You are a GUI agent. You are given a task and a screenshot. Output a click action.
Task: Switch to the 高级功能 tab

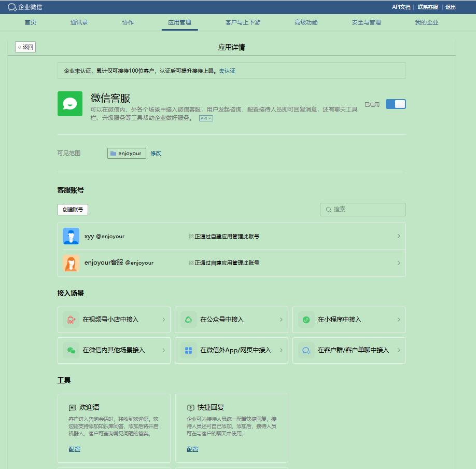306,22
